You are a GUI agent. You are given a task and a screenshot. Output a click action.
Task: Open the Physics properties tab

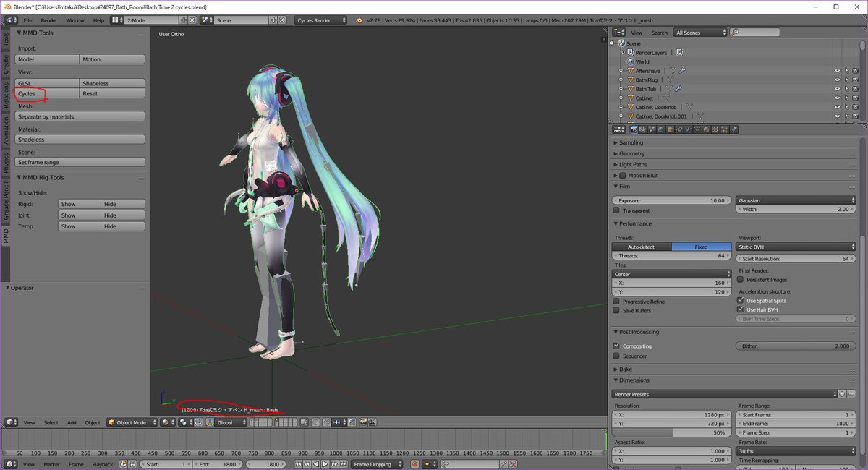click(x=734, y=129)
